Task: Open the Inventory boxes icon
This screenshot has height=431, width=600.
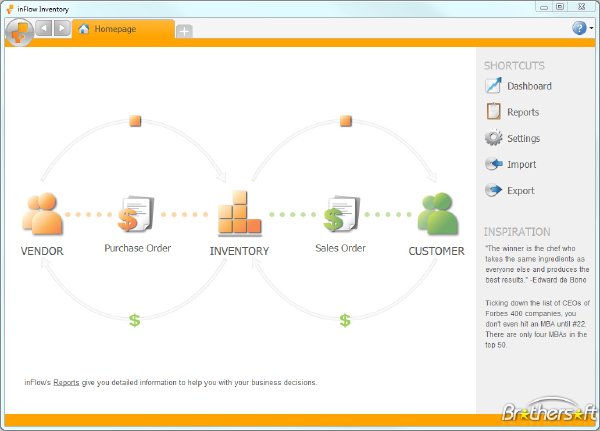Action: 240,212
